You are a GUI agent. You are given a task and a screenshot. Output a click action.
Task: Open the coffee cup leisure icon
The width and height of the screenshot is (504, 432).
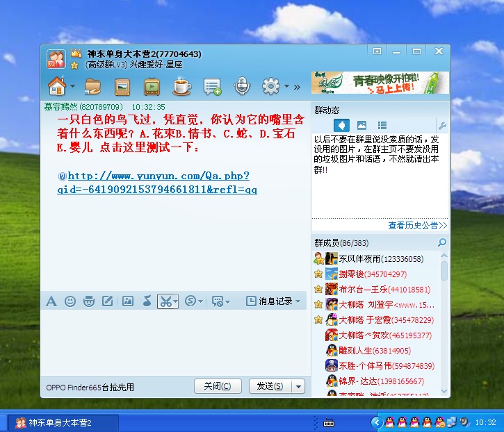click(x=182, y=86)
